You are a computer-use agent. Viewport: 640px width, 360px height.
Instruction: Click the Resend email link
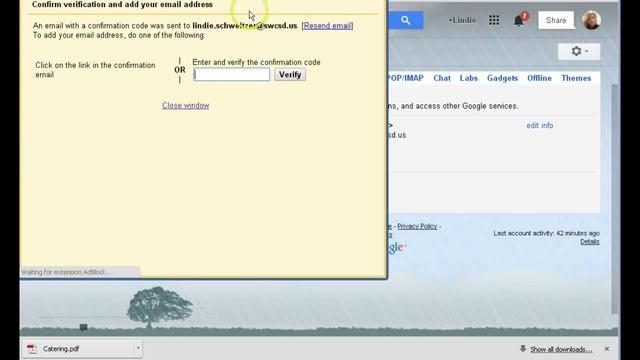(x=327, y=26)
